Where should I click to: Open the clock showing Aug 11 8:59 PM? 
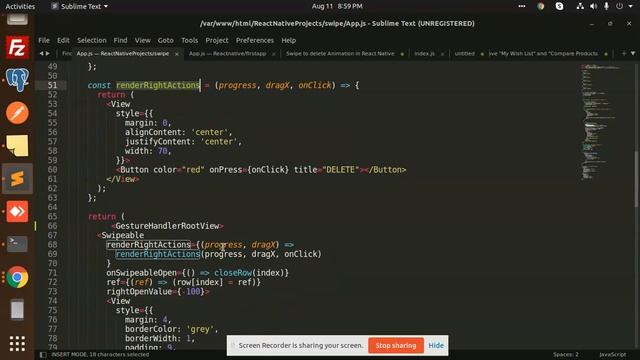(x=337, y=6)
